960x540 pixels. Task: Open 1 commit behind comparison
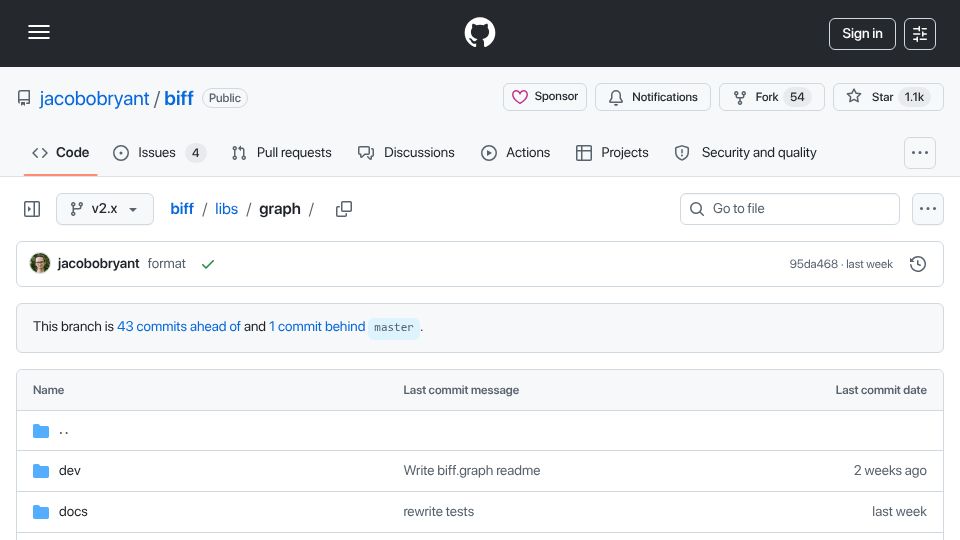pos(317,326)
